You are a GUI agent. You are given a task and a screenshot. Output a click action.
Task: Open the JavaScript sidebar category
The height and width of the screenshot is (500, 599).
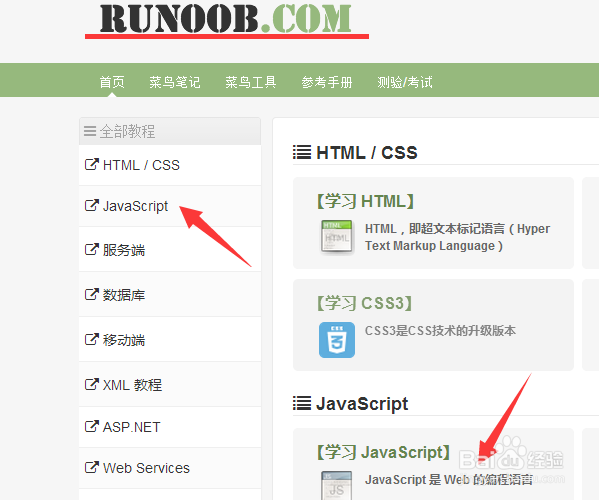pos(135,206)
